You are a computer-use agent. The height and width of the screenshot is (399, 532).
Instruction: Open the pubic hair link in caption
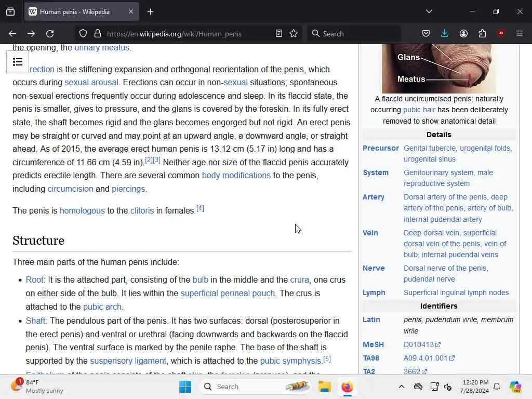click(419, 110)
